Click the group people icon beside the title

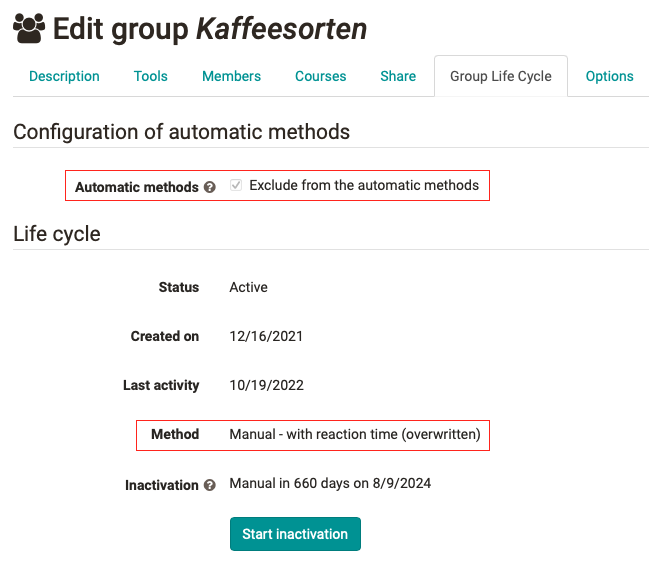tap(29, 28)
